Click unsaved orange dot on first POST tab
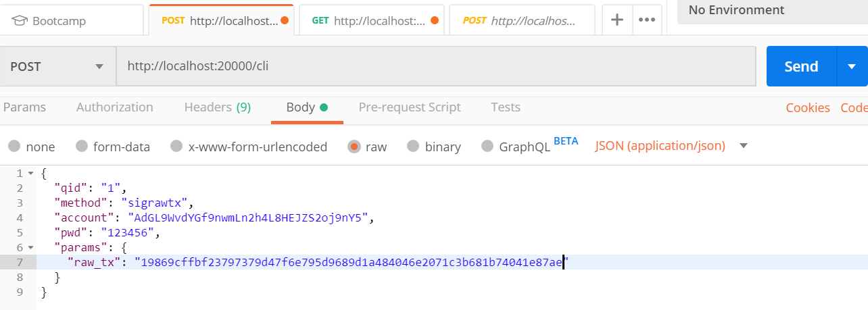Screen dimensions: 868x310 [x=285, y=20]
